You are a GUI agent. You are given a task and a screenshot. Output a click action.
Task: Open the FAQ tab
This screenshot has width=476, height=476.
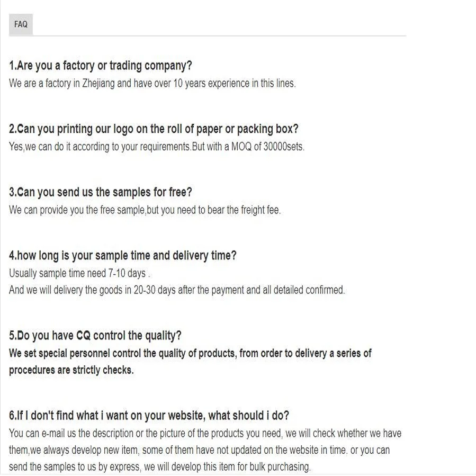21,24
